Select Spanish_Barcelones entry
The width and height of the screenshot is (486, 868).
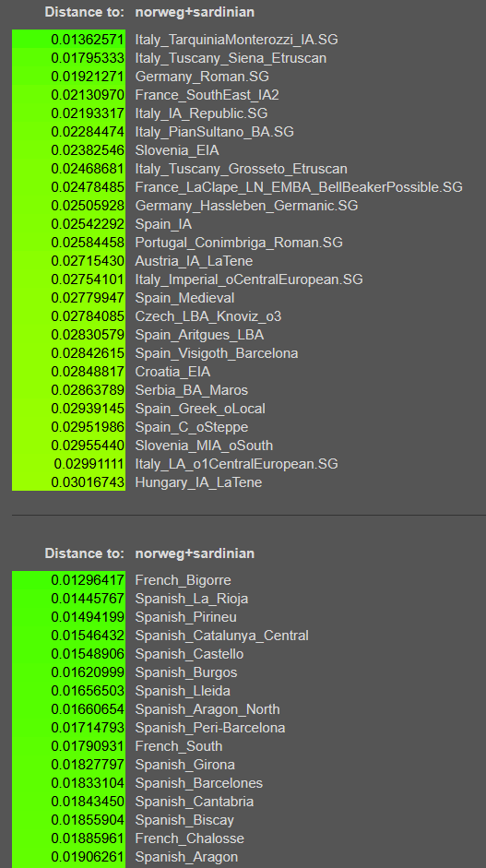click(198, 783)
